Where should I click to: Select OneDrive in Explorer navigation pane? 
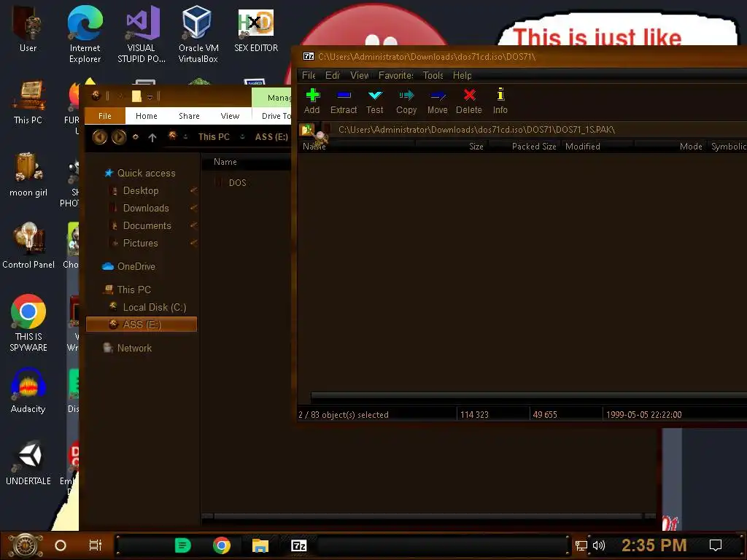pyautogui.click(x=136, y=267)
